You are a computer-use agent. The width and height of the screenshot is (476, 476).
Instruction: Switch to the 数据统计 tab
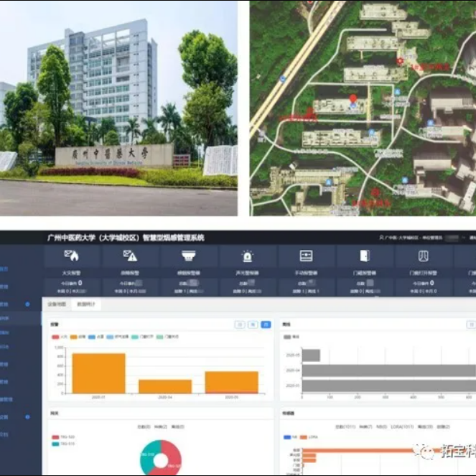86,304
